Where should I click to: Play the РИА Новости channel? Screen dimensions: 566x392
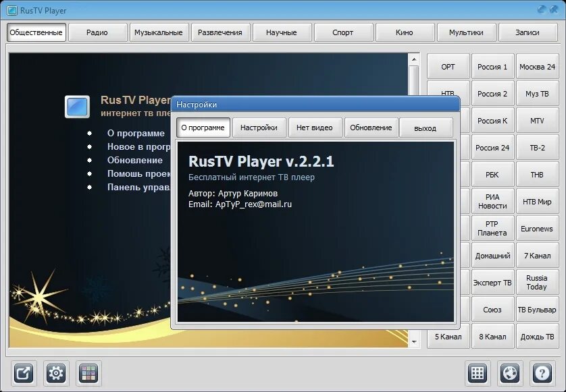click(x=492, y=202)
